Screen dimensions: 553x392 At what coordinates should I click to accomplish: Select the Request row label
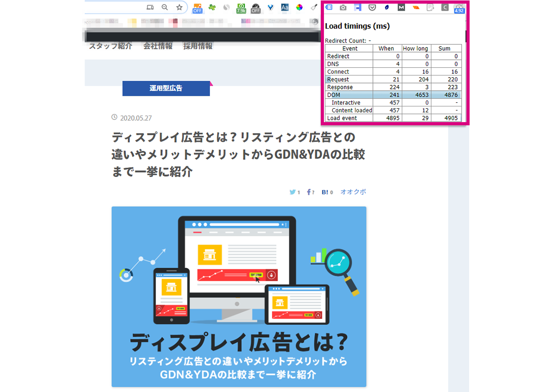[x=338, y=80]
